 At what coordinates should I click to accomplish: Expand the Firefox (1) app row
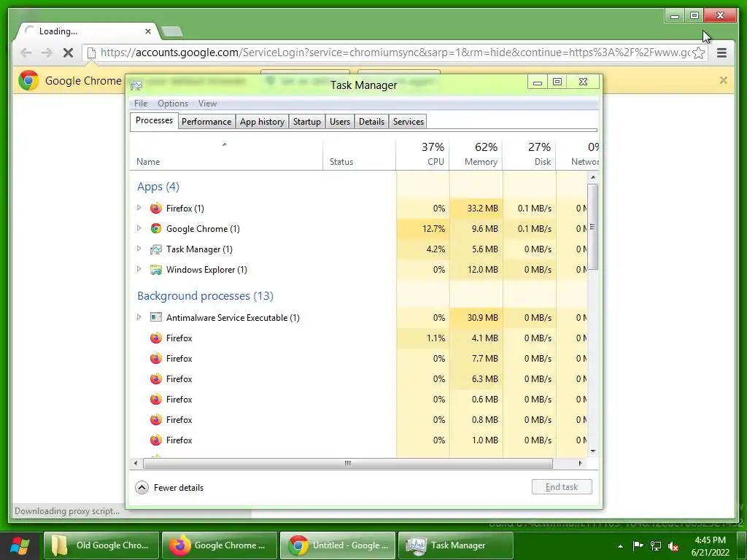click(x=139, y=208)
